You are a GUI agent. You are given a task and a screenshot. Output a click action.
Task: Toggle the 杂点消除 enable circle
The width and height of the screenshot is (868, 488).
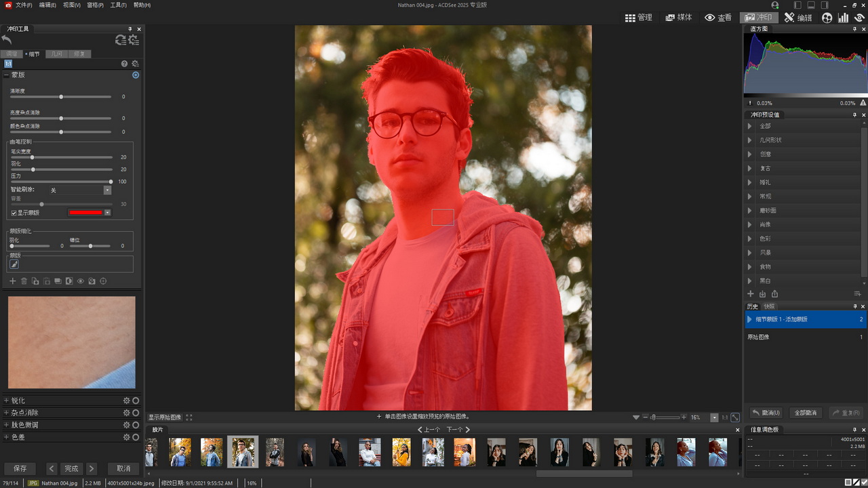point(136,413)
